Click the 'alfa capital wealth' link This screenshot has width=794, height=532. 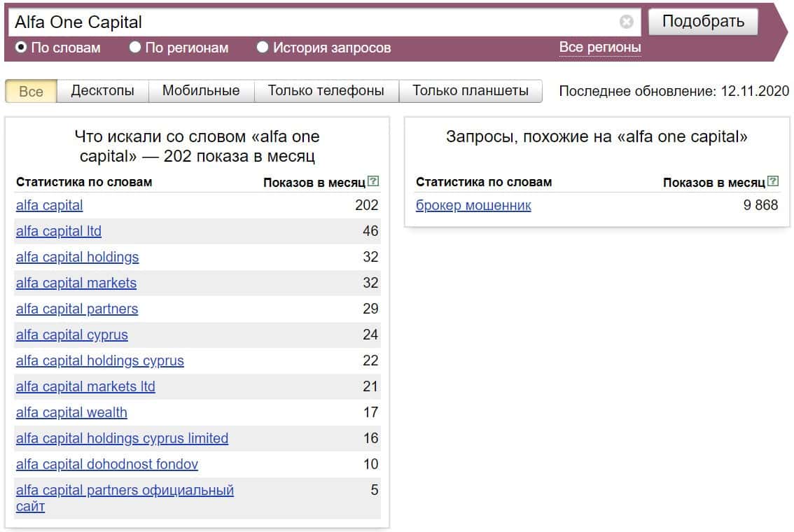pos(71,412)
